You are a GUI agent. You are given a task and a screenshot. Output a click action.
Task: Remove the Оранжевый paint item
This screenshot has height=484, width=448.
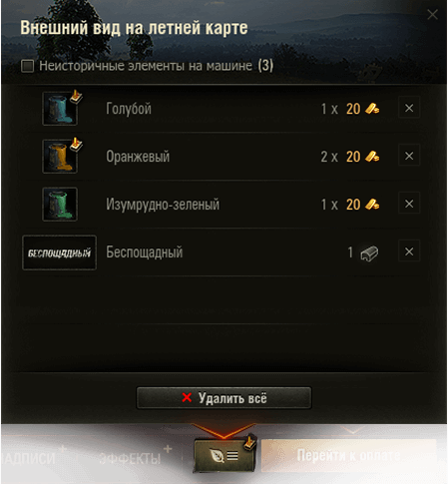click(x=409, y=156)
